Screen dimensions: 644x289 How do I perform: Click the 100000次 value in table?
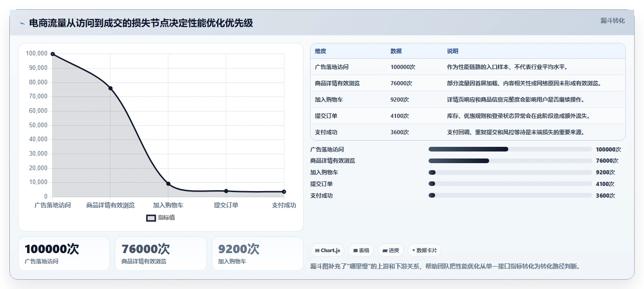click(x=403, y=67)
